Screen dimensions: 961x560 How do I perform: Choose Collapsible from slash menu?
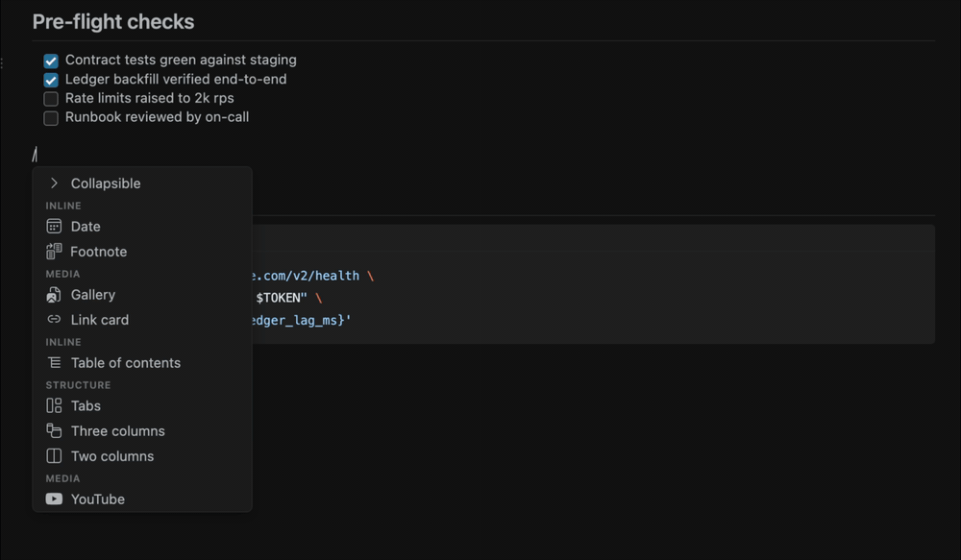(x=142, y=183)
